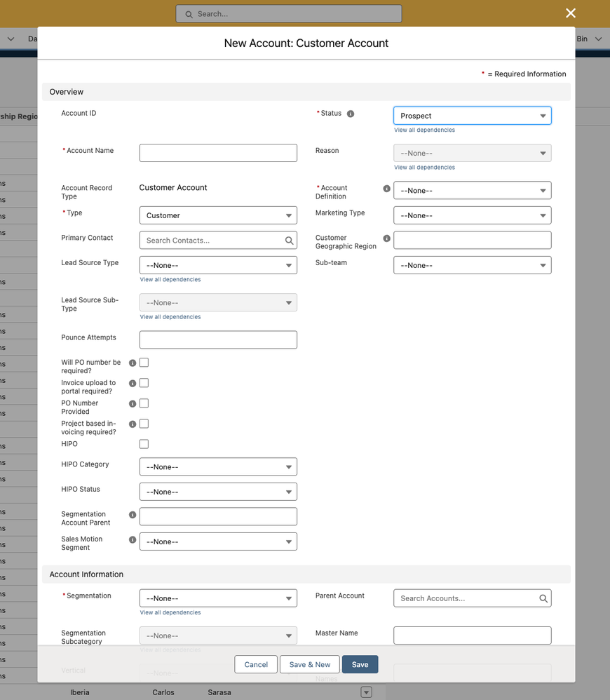This screenshot has width=610, height=700.
Task: Check the Invoice upload to portal required box
Action: coord(144,383)
